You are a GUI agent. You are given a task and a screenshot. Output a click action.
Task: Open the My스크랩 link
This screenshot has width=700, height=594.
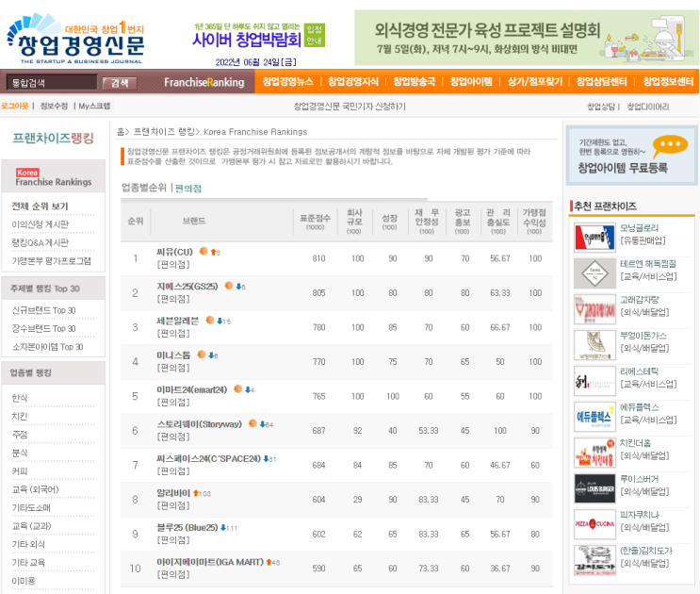pyautogui.click(x=94, y=106)
